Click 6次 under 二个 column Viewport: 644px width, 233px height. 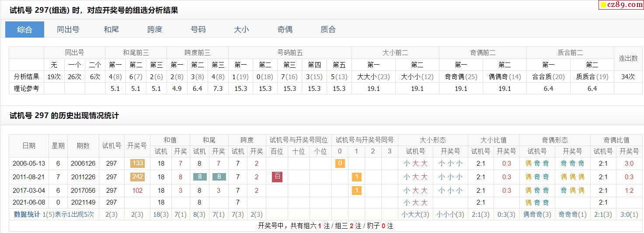tap(95, 77)
